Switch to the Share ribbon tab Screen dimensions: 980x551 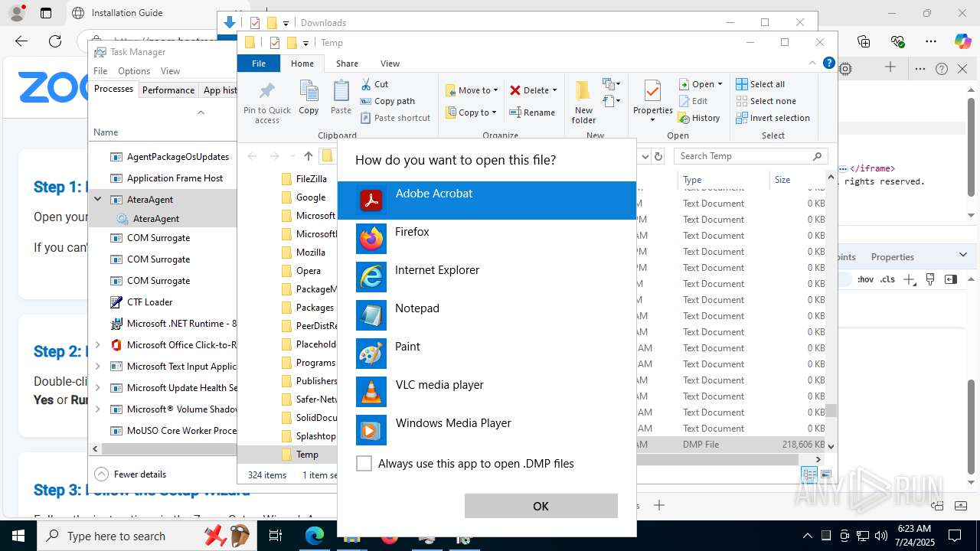[x=347, y=64]
